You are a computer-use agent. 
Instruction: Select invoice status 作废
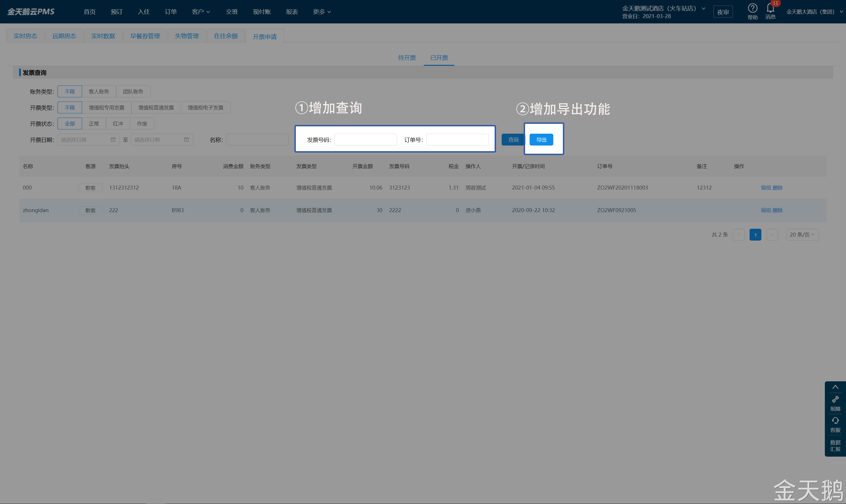coord(142,124)
